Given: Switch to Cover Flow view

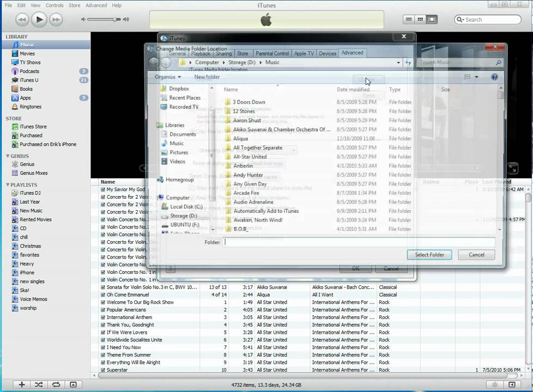Looking at the screenshot, I should coord(432,20).
